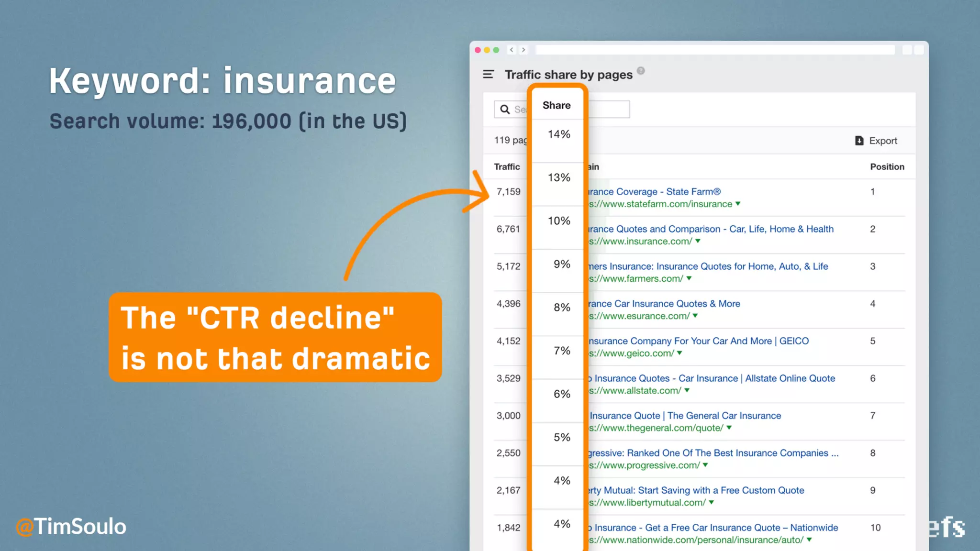Open the progressive.com URL dropdown arrow
This screenshot has height=551, width=980.
(705, 465)
